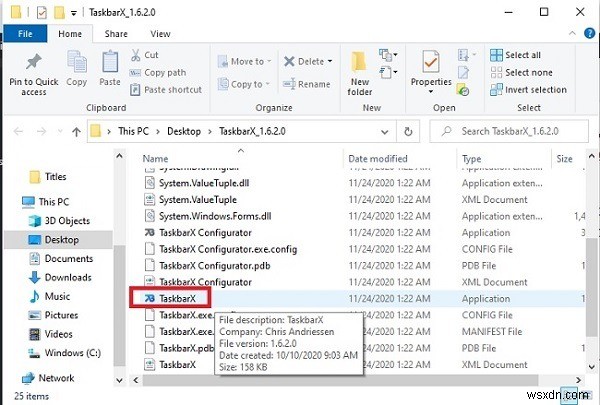Click the Pin to Quick access icon
Viewport: 600px width, 405px height.
34,62
